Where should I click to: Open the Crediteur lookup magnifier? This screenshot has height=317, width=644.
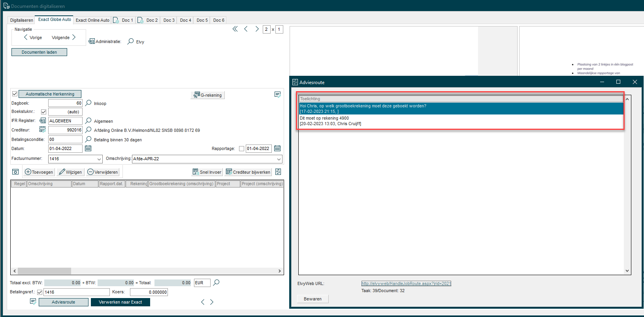89,130
